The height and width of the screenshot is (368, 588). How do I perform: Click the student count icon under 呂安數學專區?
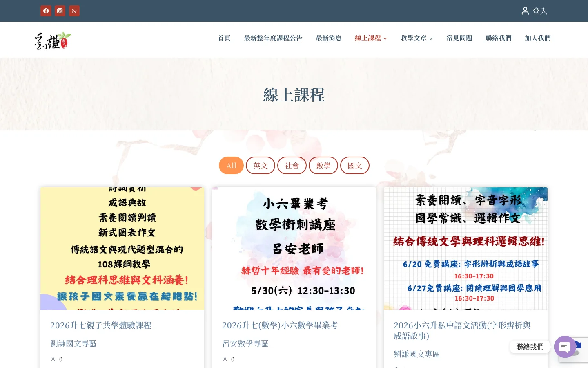(x=225, y=359)
